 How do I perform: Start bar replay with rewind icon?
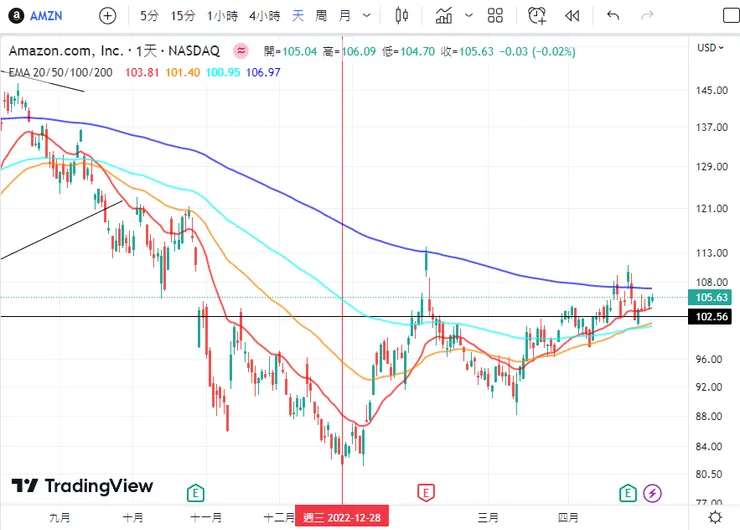pos(572,16)
